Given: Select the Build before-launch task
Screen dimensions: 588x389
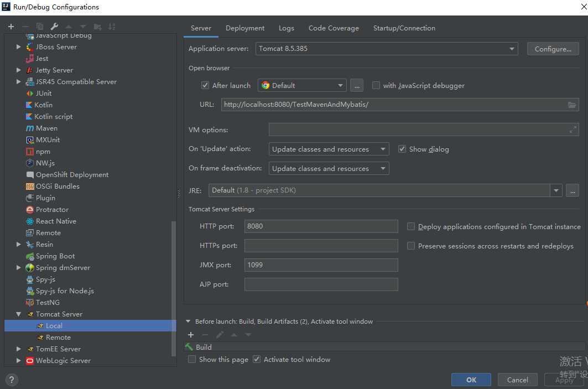Looking at the screenshot, I should click(384, 347).
